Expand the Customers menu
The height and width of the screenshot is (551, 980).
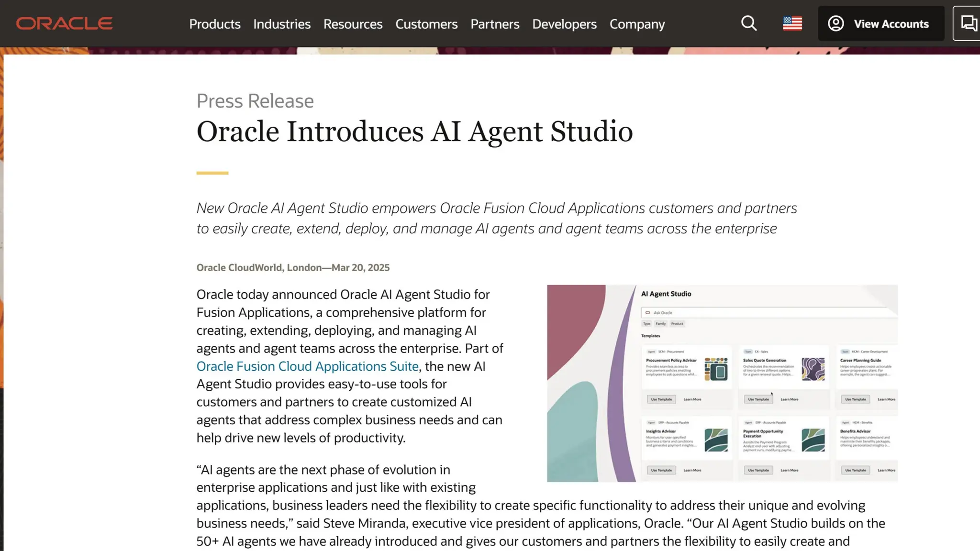(426, 24)
